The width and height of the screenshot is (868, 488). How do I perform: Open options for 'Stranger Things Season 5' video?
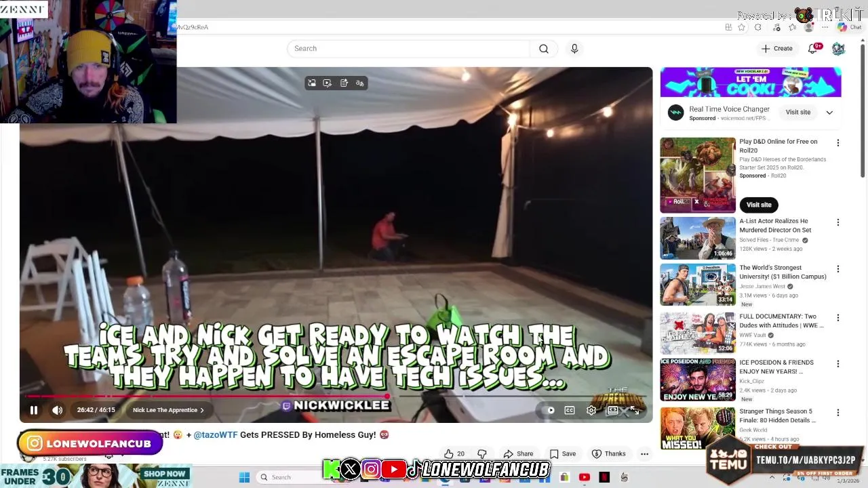tap(838, 413)
